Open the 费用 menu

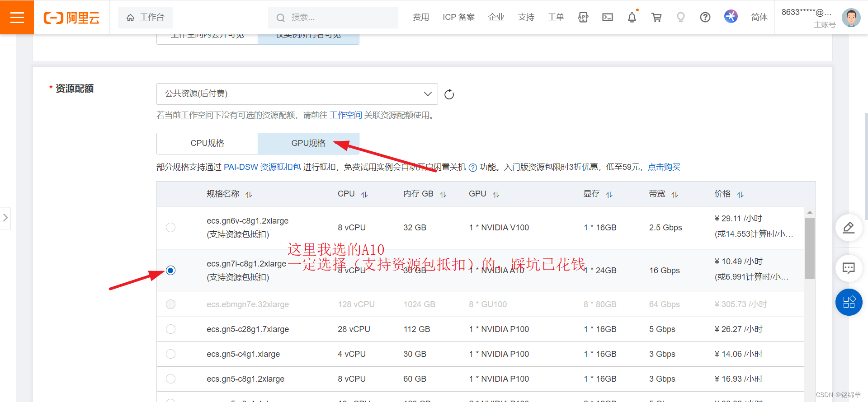point(421,17)
